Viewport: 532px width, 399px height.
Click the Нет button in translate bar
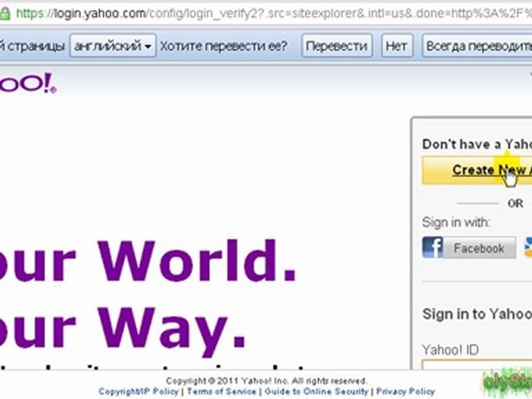pyautogui.click(x=397, y=45)
